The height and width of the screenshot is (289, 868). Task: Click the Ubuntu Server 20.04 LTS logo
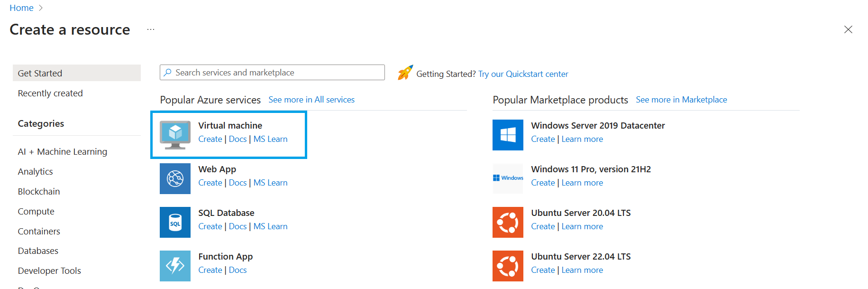(508, 222)
